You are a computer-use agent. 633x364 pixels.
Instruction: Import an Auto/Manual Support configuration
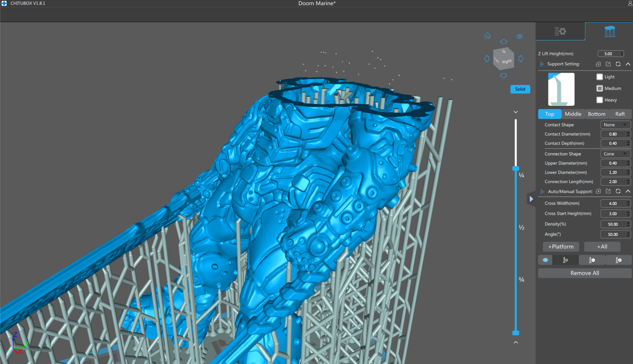coord(598,191)
